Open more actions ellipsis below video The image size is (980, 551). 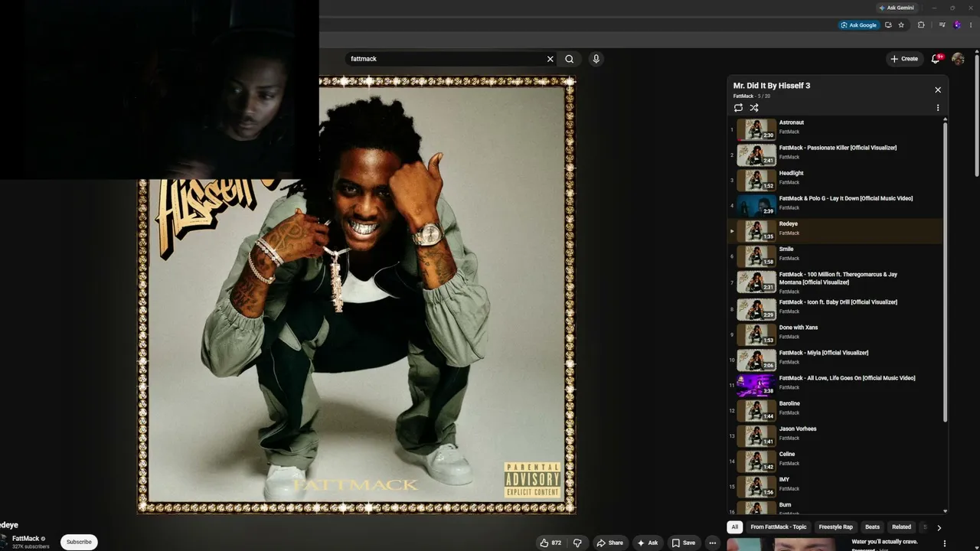(712, 543)
